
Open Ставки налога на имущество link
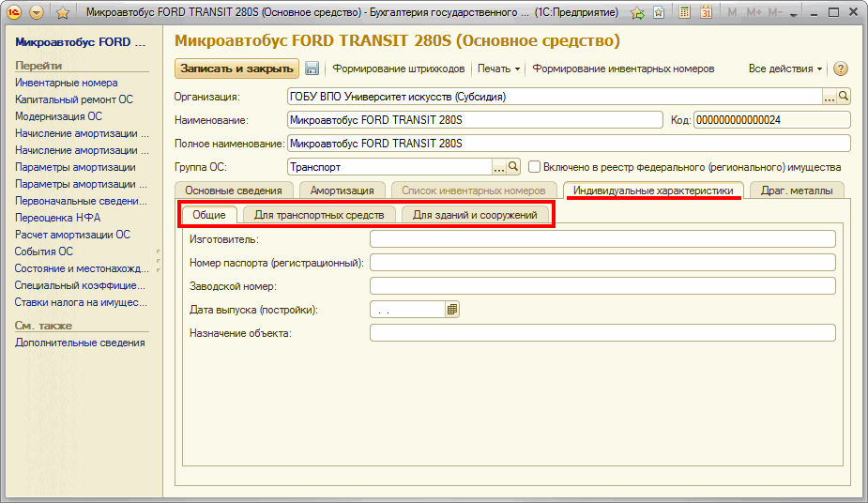pyautogui.click(x=82, y=302)
